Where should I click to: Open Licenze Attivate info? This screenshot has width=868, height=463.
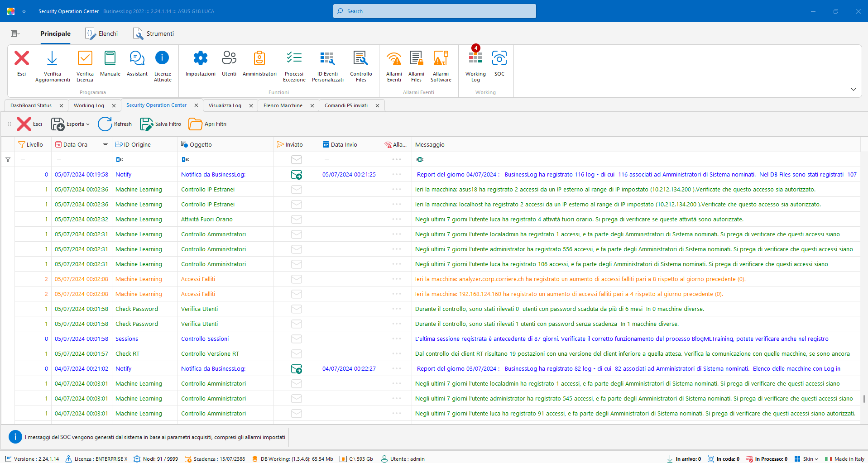(163, 66)
